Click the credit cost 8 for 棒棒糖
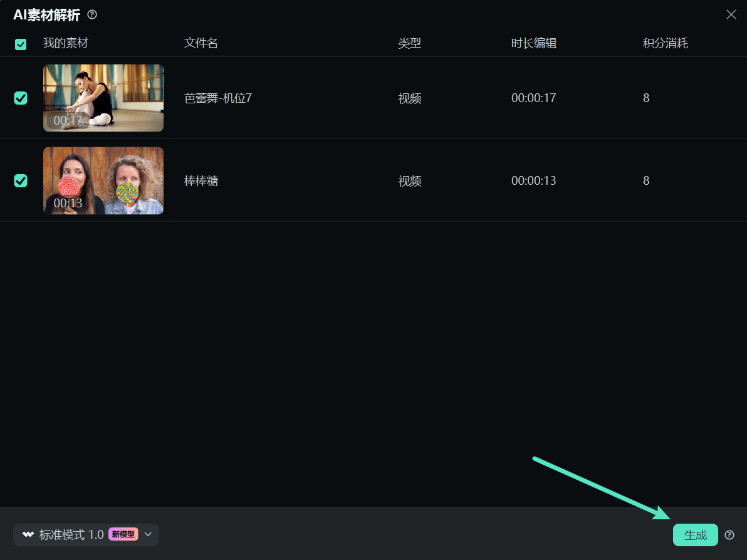Image resolution: width=747 pixels, height=560 pixels. click(x=646, y=181)
